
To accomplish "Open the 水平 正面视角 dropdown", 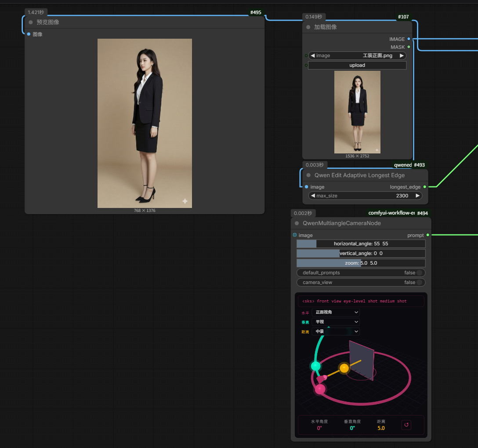I will (x=336, y=312).
